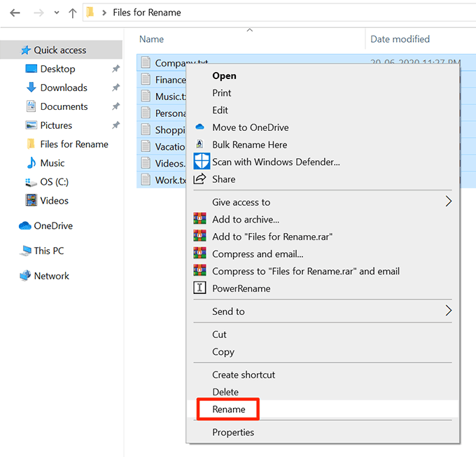
Task: Click the Windows Defender shield icon
Action: point(202,162)
